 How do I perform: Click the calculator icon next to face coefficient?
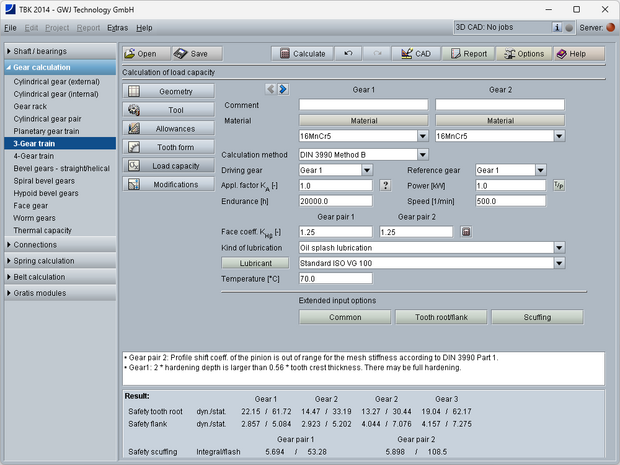pyautogui.click(x=465, y=232)
